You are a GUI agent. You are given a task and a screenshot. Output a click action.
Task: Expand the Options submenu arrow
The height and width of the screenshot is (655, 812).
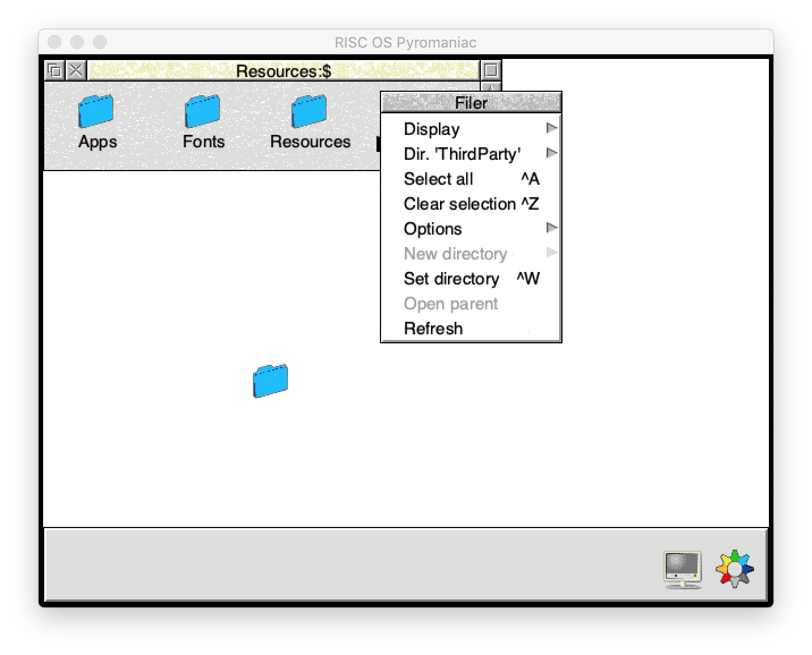551,228
